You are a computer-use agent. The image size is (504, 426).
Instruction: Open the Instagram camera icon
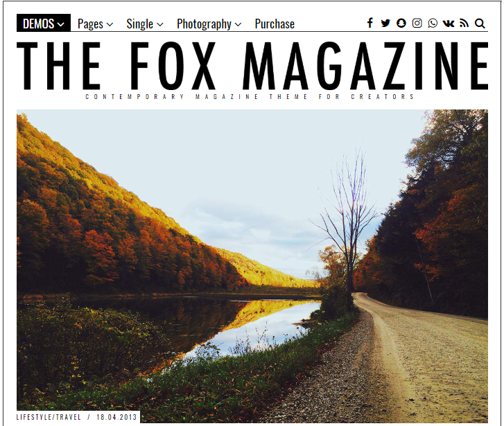(417, 23)
